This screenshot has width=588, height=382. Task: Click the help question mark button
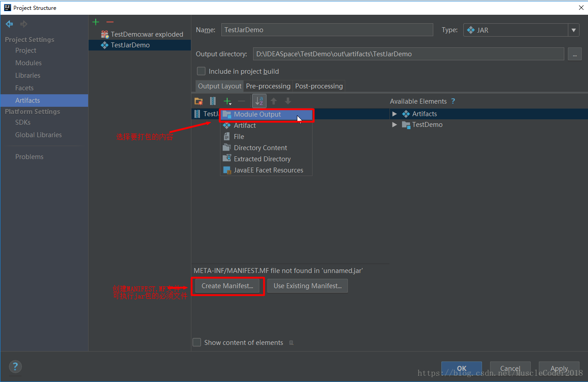pyautogui.click(x=15, y=367)
